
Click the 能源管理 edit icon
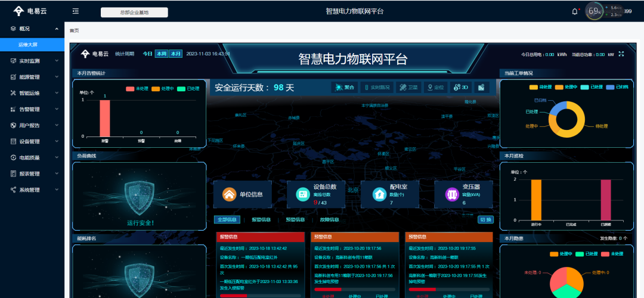[13, 77]
